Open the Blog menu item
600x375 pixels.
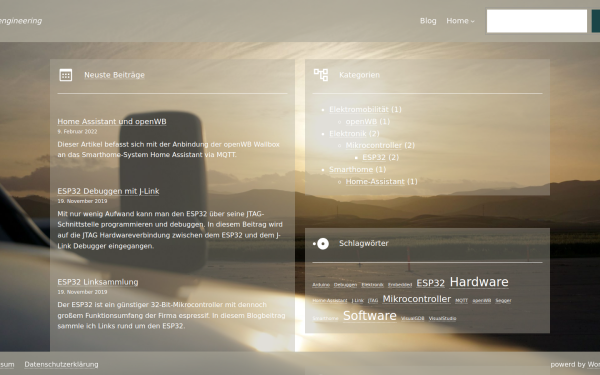[428, 21]
